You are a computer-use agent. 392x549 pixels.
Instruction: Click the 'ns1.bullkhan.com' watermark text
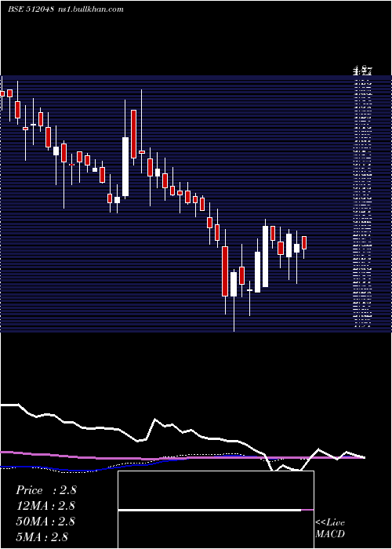coord(90,9)
